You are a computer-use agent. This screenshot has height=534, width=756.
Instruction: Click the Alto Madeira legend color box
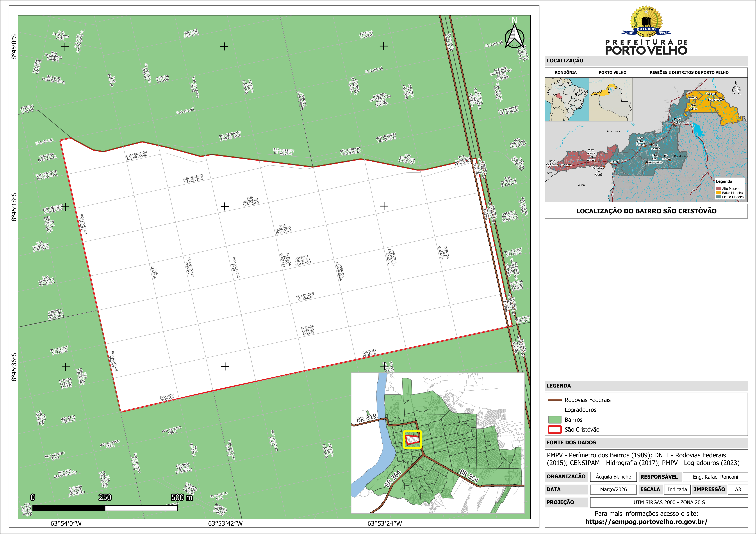click(x=718, y=189)
